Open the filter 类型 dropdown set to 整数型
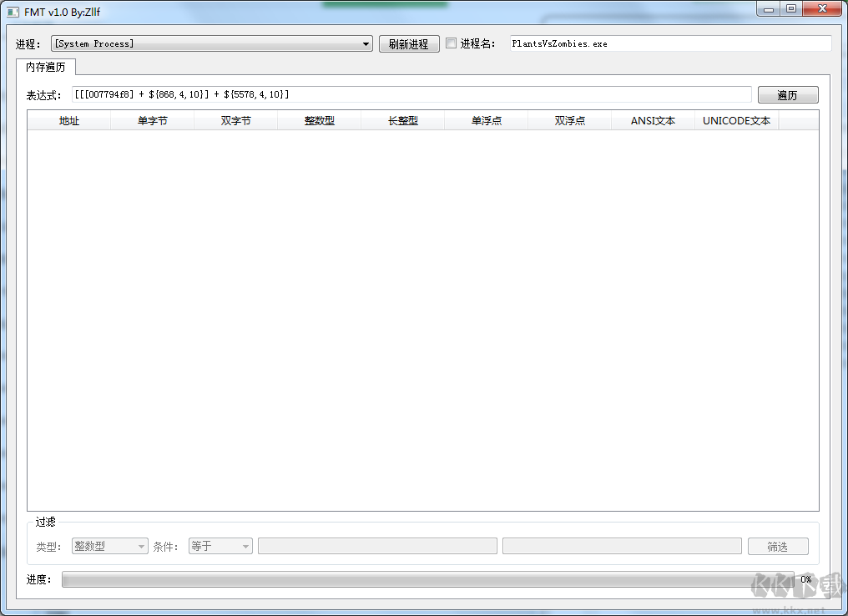This screenshot has width=848, height=616. pos(109,545)
